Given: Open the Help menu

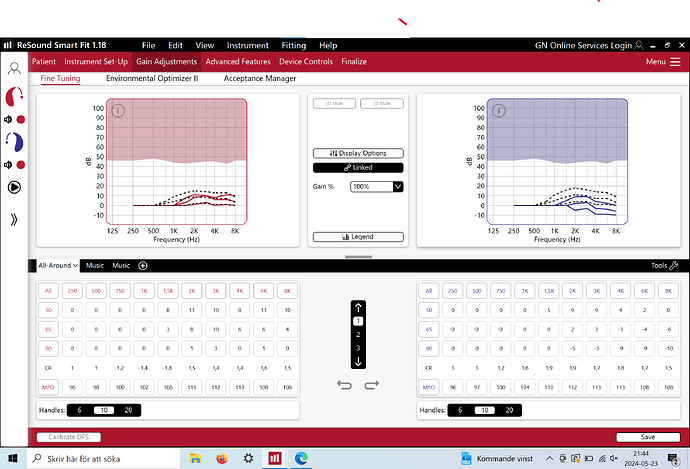Looking at the screenshot, I should coord(328,45).
